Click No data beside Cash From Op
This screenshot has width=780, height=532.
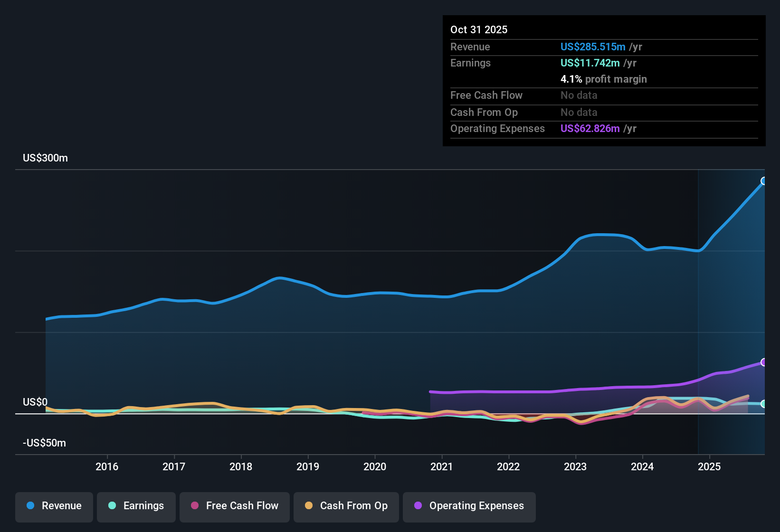coord(579,112)
